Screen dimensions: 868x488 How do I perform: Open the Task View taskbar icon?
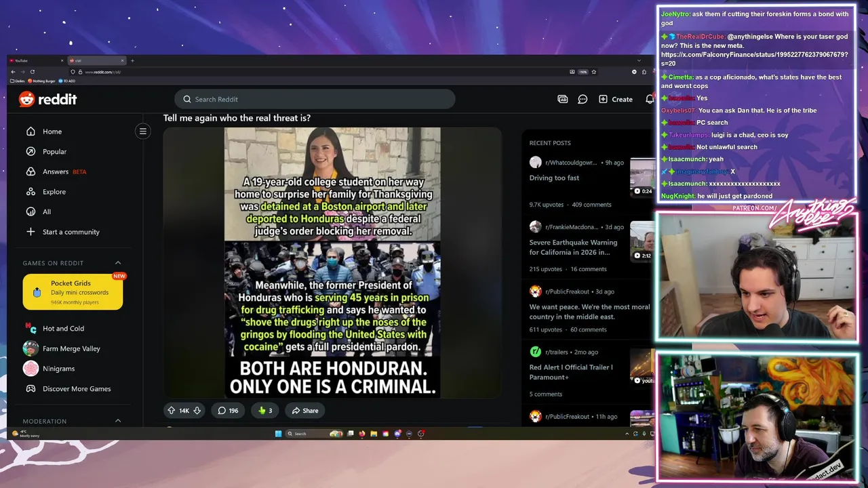tap(351, 434)
